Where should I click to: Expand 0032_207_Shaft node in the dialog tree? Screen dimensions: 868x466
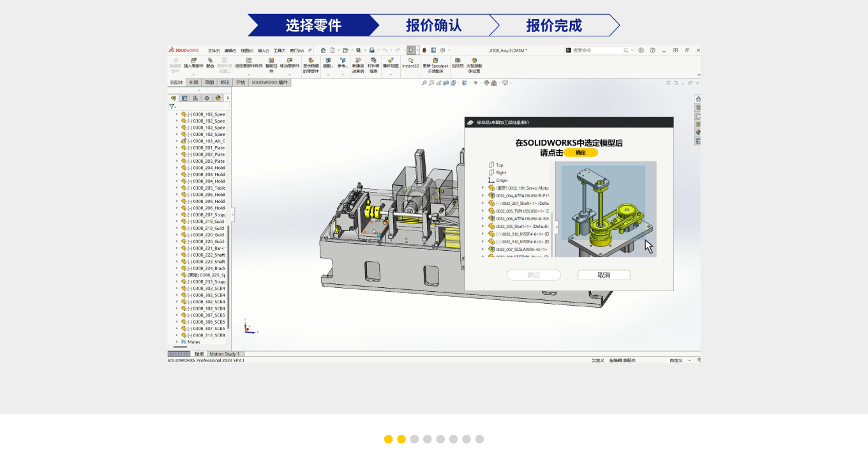[483, 203]
